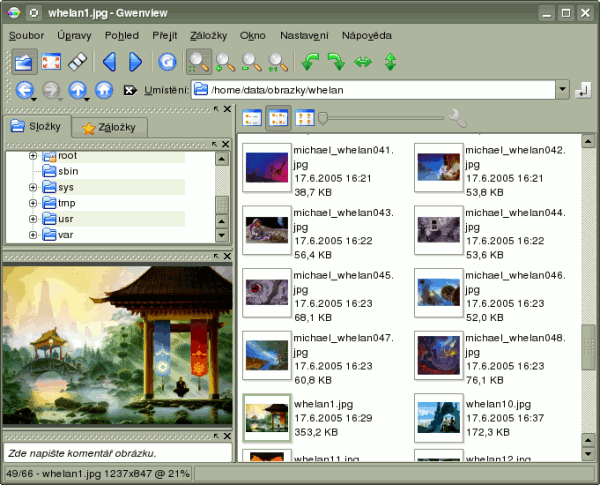
Task: Click the flip vertically icon
Action: (x=390, y=62)
